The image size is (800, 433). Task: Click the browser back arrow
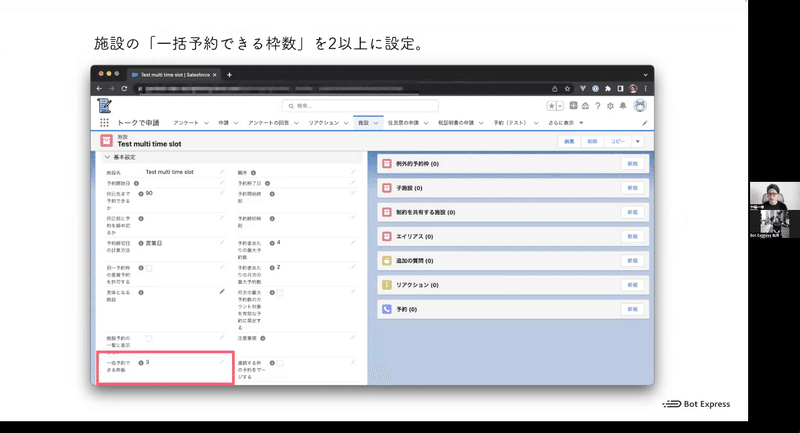pyautogui.click(x=99, y=88)
